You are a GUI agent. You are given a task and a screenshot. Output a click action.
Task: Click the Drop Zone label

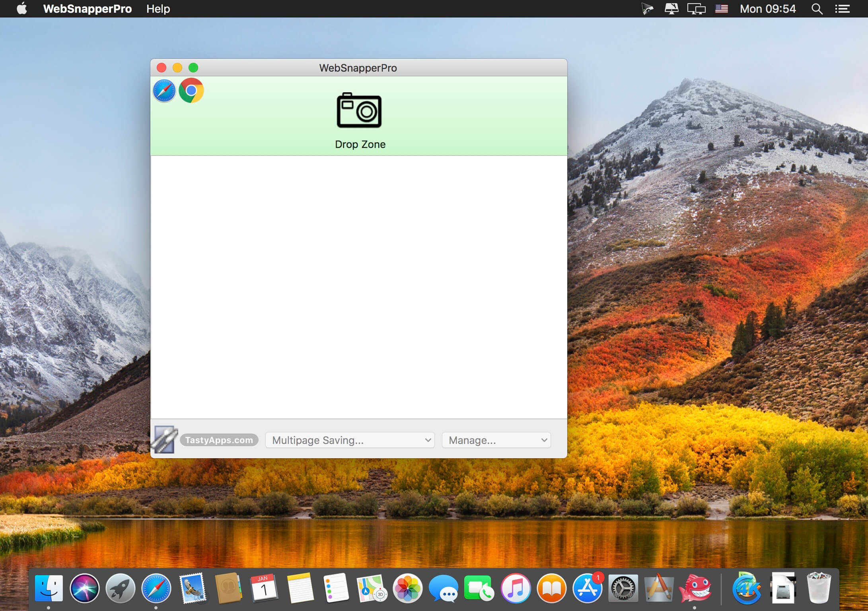coord(360,144)
